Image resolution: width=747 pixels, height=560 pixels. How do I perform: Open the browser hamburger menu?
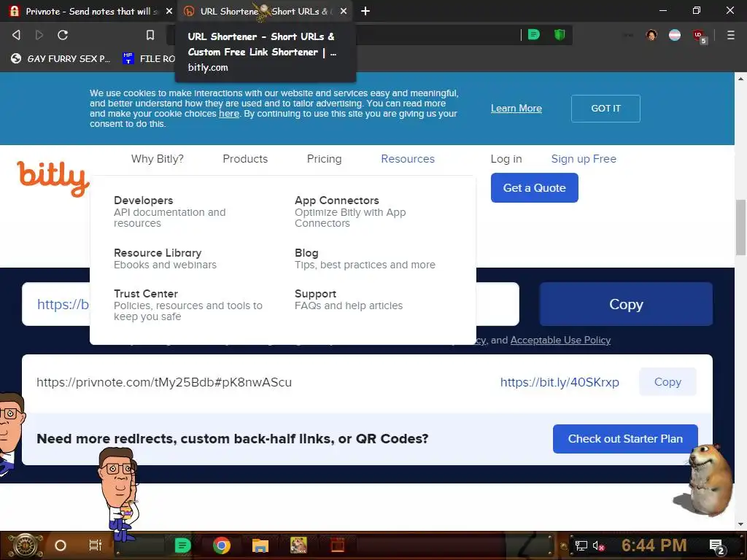731,35
